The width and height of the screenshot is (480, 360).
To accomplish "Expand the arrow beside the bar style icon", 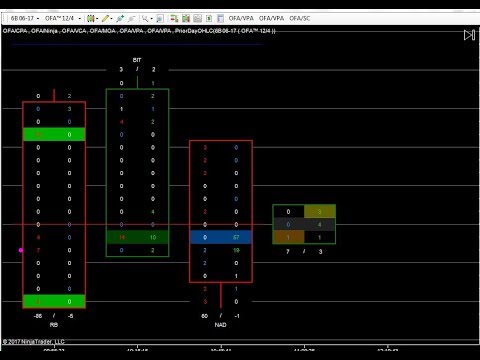I will [97, 19].
